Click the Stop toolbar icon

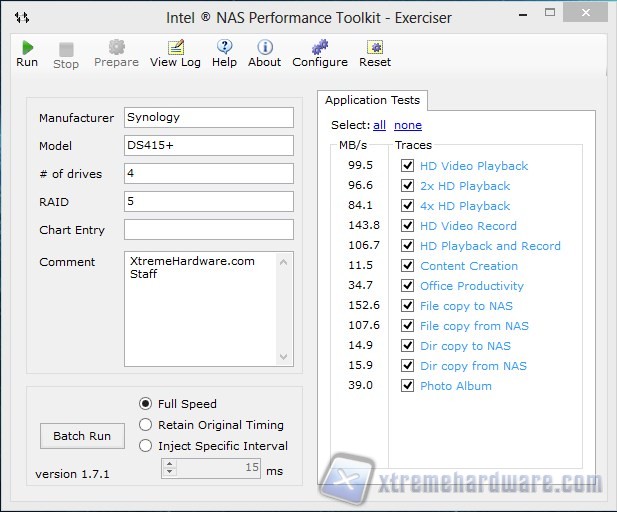tap(66, 50)
